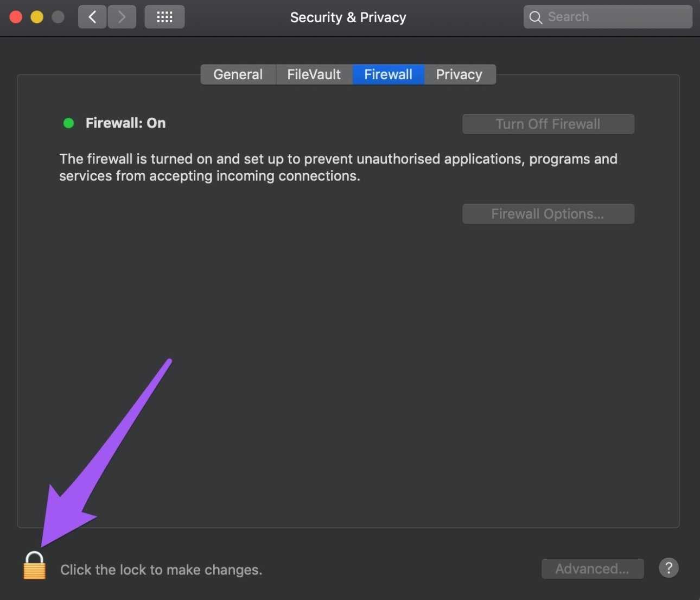
Task: Click the "Click the lock to make changes" text
Action: tap(161, 570)
